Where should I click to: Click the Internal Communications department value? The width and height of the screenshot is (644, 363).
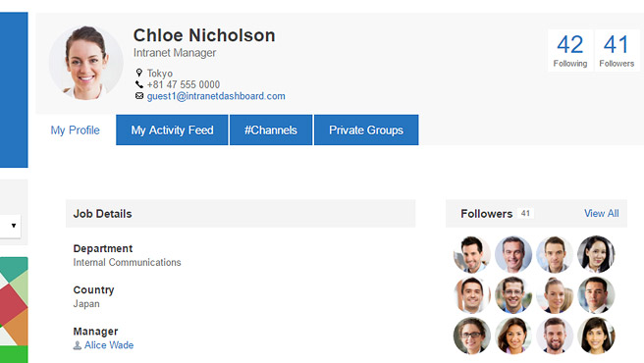[127, 262]
